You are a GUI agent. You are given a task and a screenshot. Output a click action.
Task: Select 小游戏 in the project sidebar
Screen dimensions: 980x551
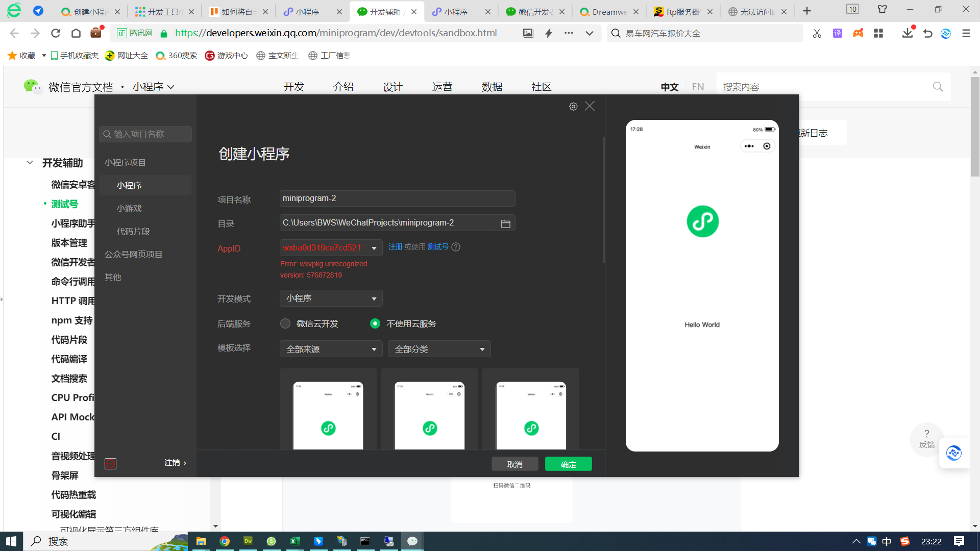coord(129,208)
